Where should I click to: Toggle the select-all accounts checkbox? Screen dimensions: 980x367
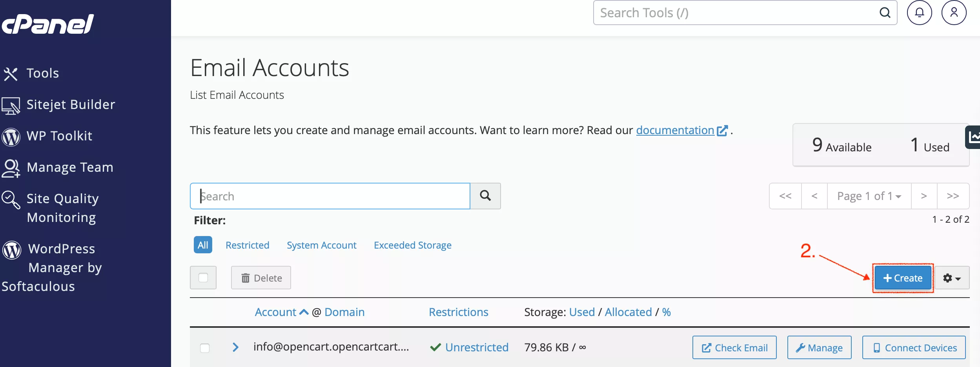203,278
